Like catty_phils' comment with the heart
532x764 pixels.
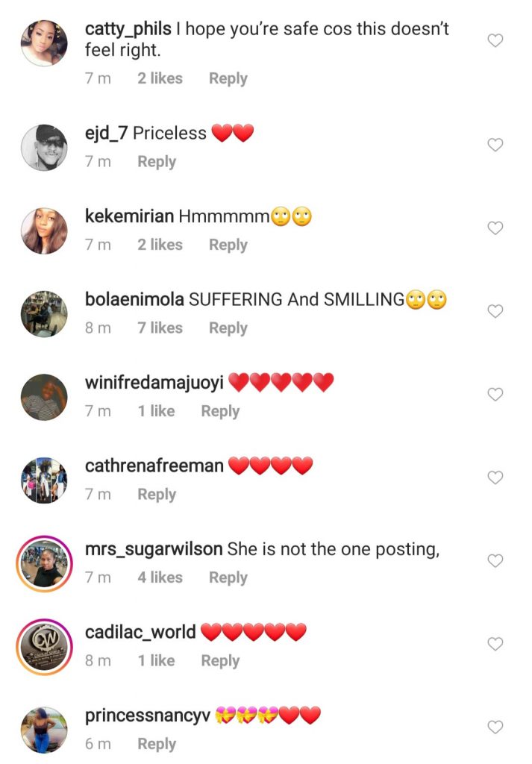pos(495,41)
